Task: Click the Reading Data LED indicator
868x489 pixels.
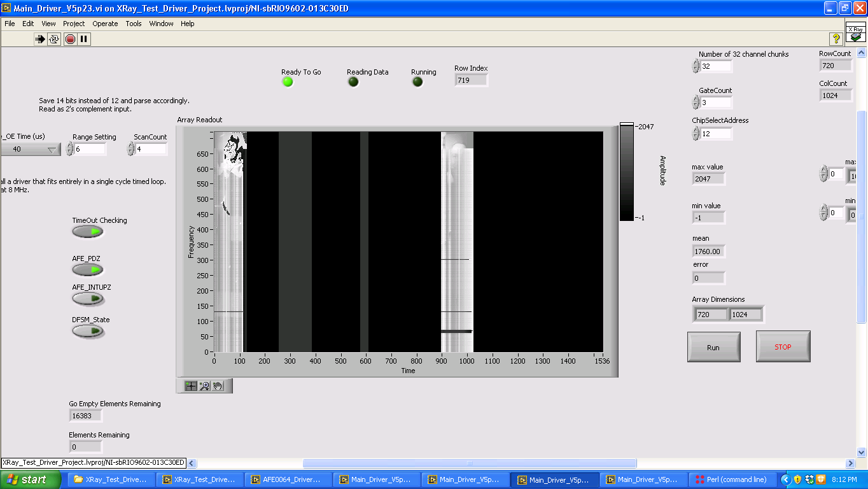Action: [x=353, y=81]
